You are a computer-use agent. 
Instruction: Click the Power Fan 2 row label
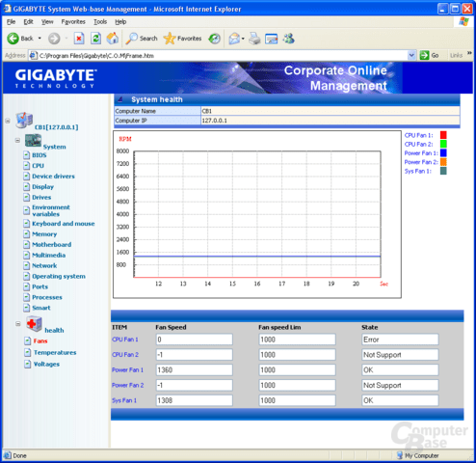128,385
